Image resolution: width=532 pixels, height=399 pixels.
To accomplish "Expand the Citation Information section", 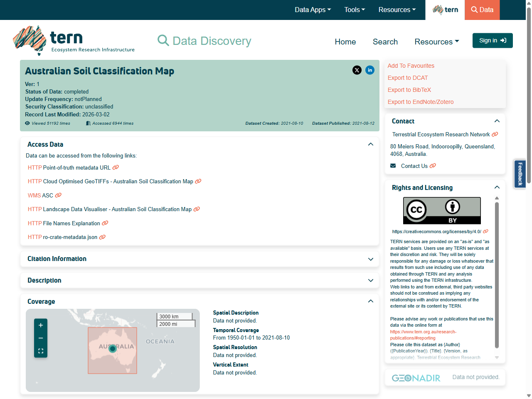I will pos(370,259).
